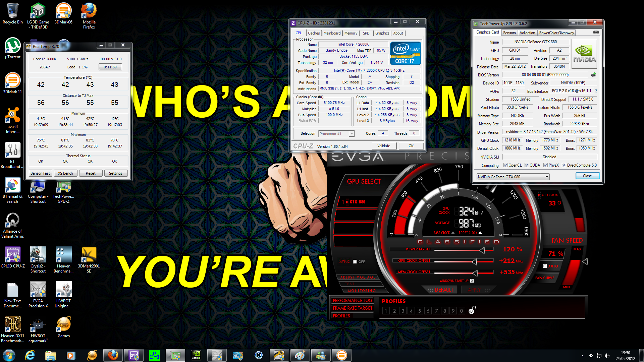The image size is (644, 362).
Task: Adjust the POWER TARGET slider handle
Action: pyautogui.click(x=482, y=250)
